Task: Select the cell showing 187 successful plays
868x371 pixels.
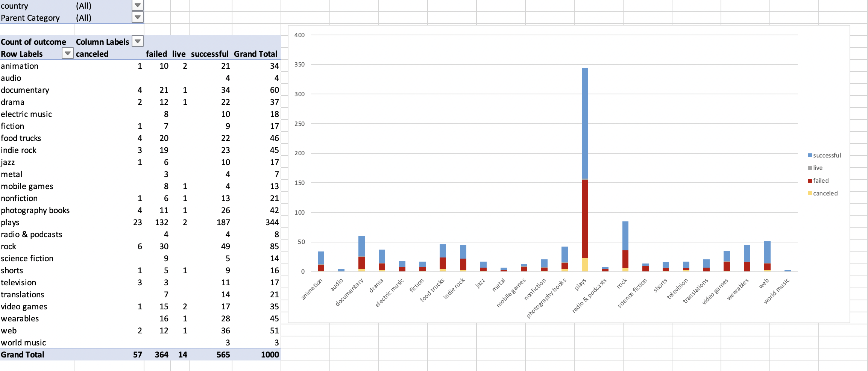Action: tap(223, 222)
